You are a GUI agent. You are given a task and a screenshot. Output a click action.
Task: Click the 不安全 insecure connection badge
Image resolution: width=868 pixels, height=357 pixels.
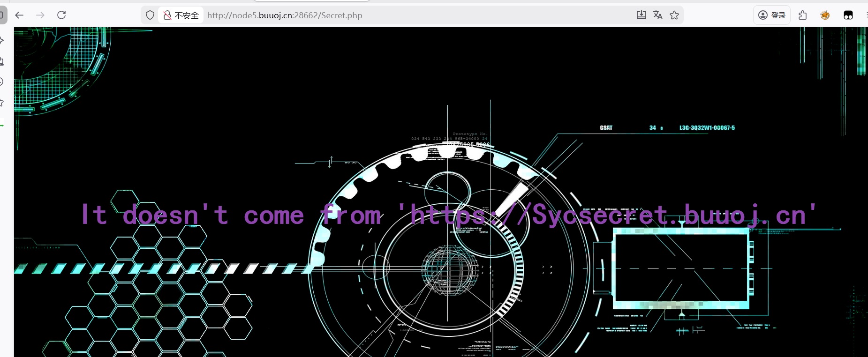(x=181, y=15)
